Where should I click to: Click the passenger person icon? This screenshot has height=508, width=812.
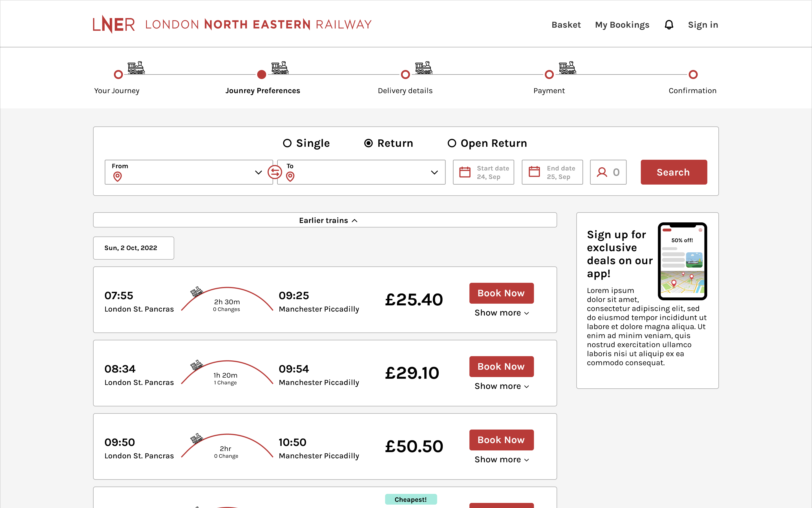point(602,172)
